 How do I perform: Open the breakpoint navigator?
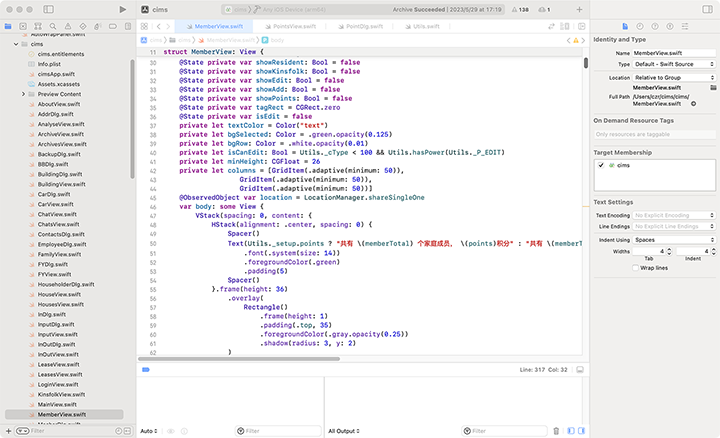[x=112, y=26]
